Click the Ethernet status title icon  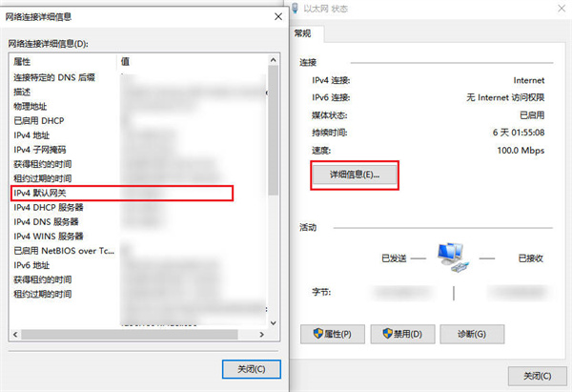point(296,8)
